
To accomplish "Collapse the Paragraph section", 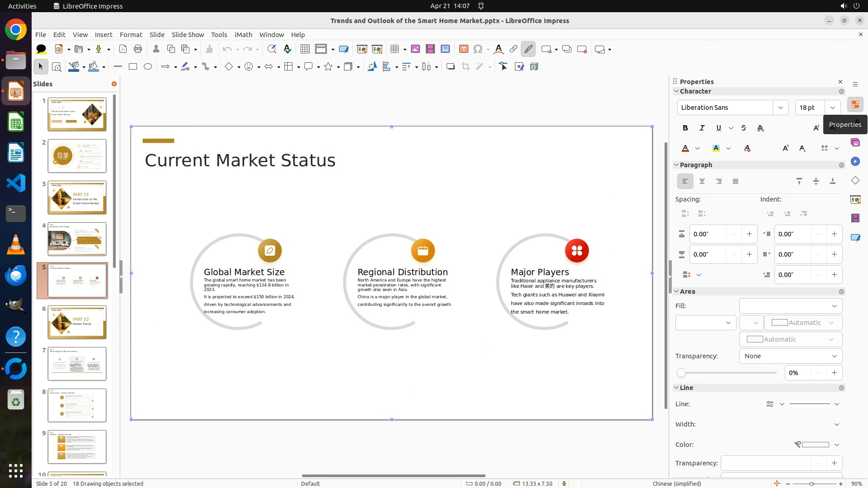I will click(x=677, y=165).
